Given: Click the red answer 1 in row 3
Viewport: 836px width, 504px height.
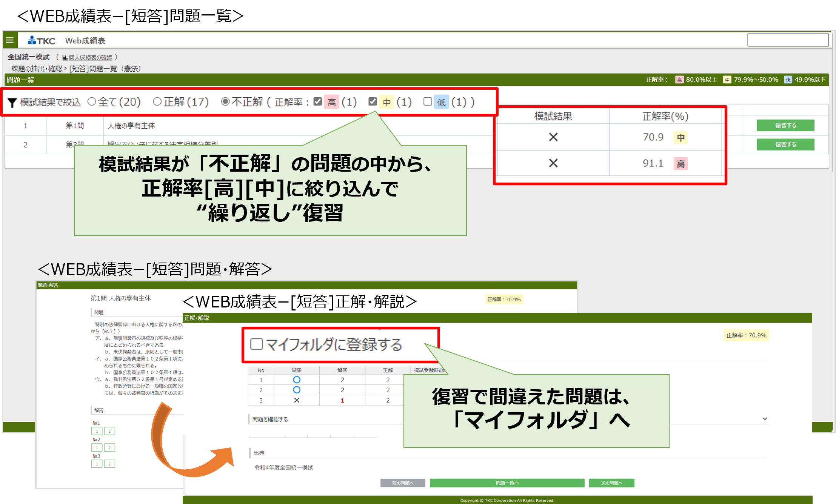Looking at the screenshot, I should 342,400.
